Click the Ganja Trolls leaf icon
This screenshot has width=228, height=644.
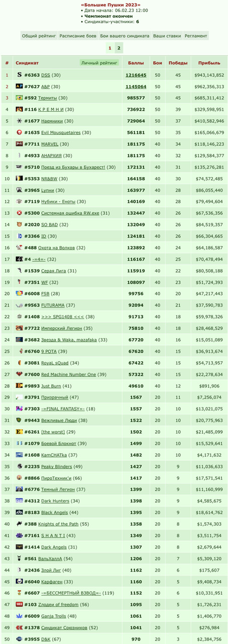pyautogui.click(x=19, y=616)
